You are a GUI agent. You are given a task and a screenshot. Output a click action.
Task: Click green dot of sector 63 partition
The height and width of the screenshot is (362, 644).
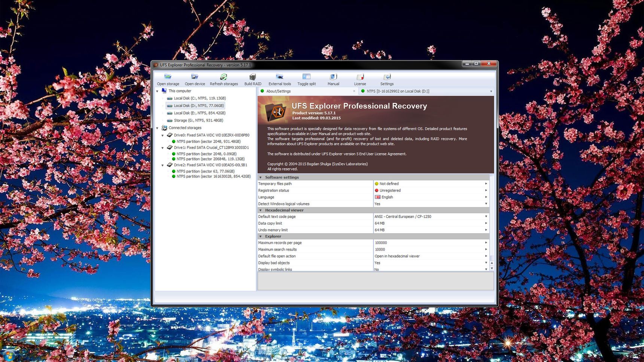coord(174,171)
